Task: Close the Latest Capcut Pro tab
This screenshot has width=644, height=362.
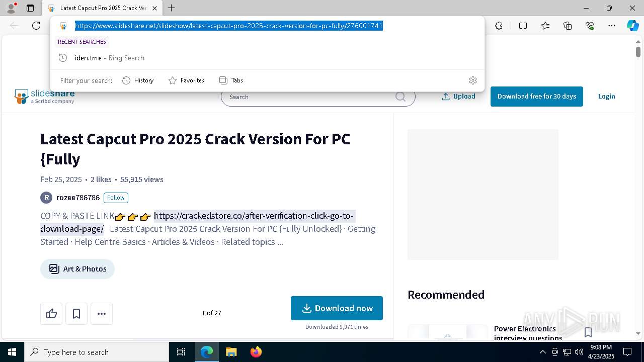Action: point(155,8)
